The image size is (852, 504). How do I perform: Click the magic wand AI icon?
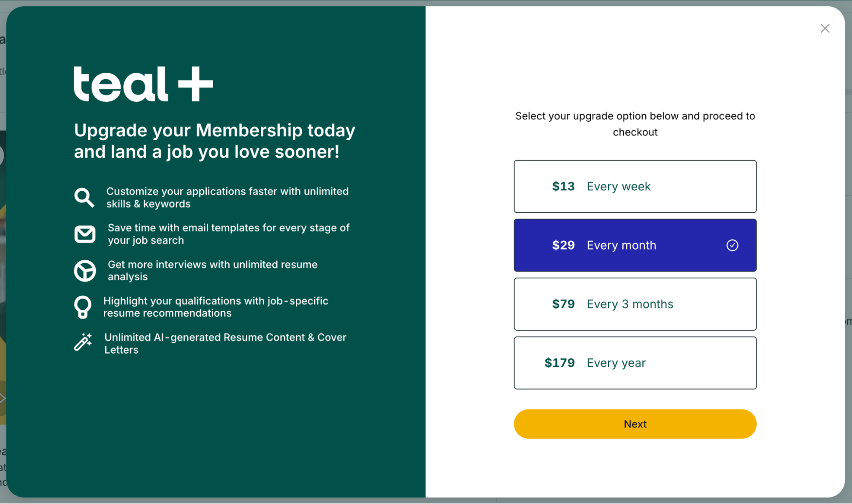click(83, 342)
